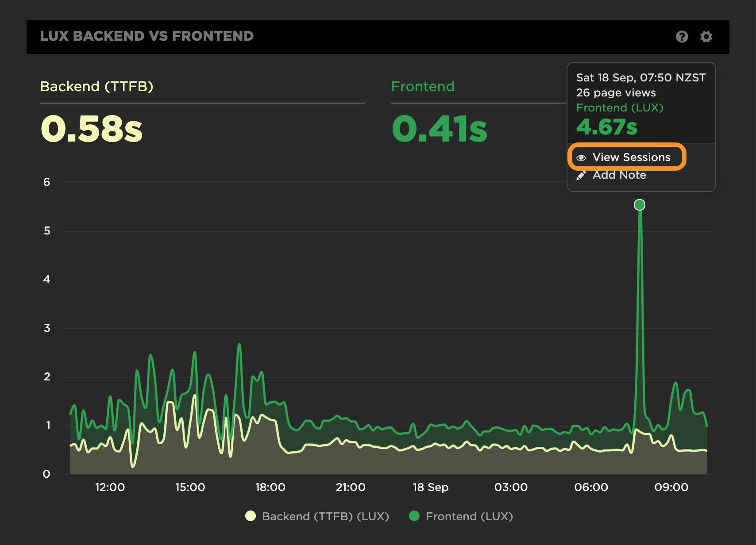This screenshot has height=545, width=756.
Task: Toggle the Backend (TTFB) (LUX) series via legend
Action: pos(326,516)
